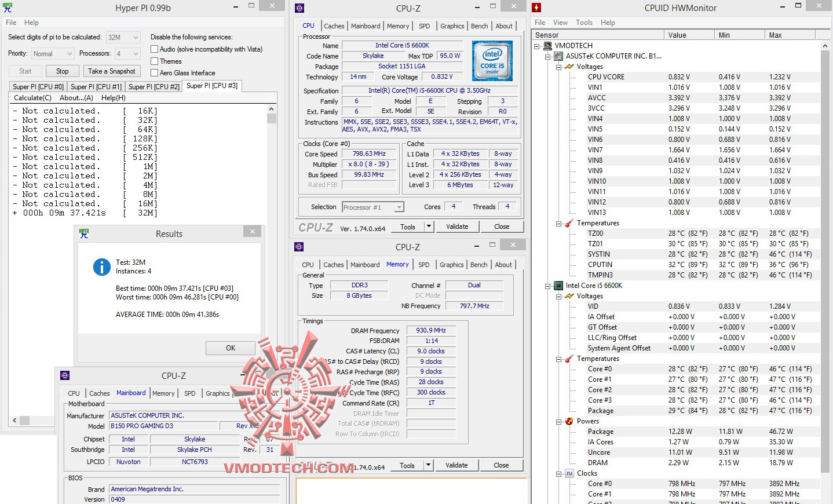Image resolution: width=833 pixels, height=504 pixels.
Task: Click the Core Speed field showing 798.63 MHz
Action: pos(369,154)
